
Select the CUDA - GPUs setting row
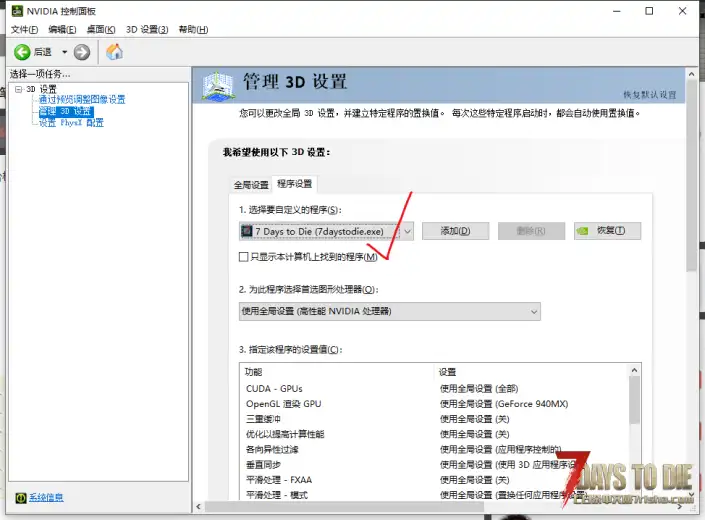tap(275, 388)
